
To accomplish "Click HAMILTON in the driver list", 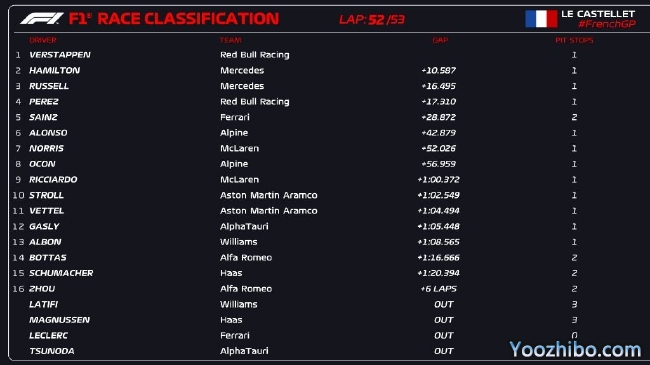I will (54, 71).
